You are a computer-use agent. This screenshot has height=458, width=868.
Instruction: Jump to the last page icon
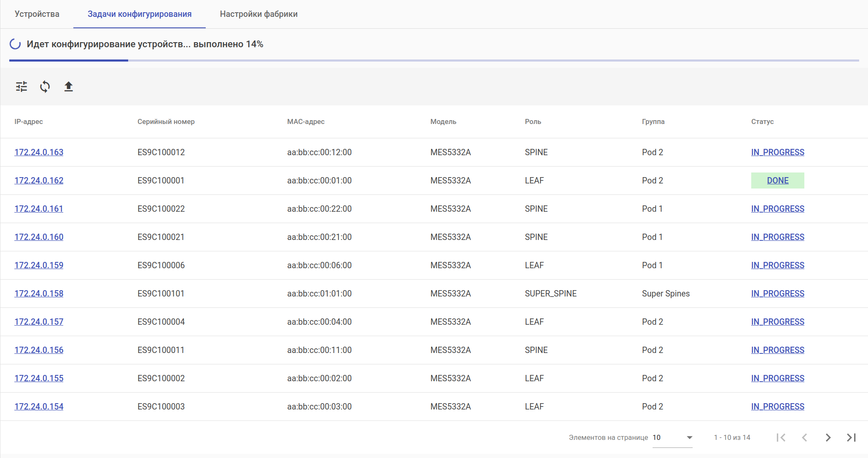(851, 437)
